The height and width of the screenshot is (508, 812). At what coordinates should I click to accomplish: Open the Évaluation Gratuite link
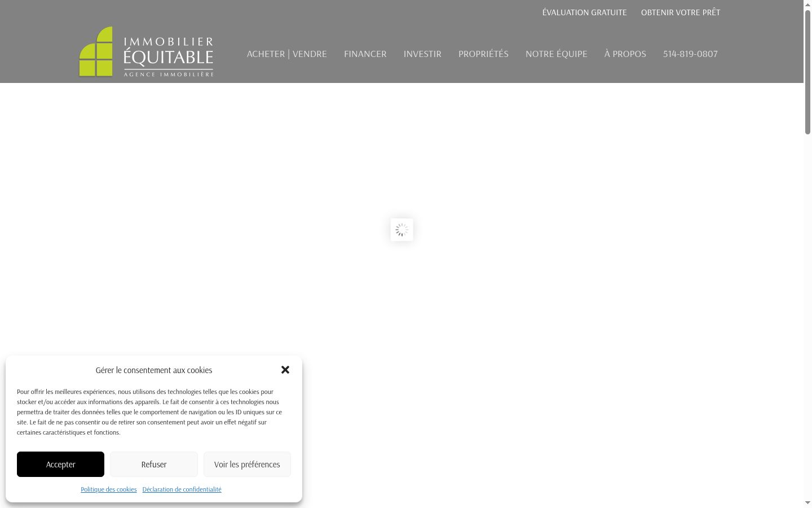click(x=585, y=12)
